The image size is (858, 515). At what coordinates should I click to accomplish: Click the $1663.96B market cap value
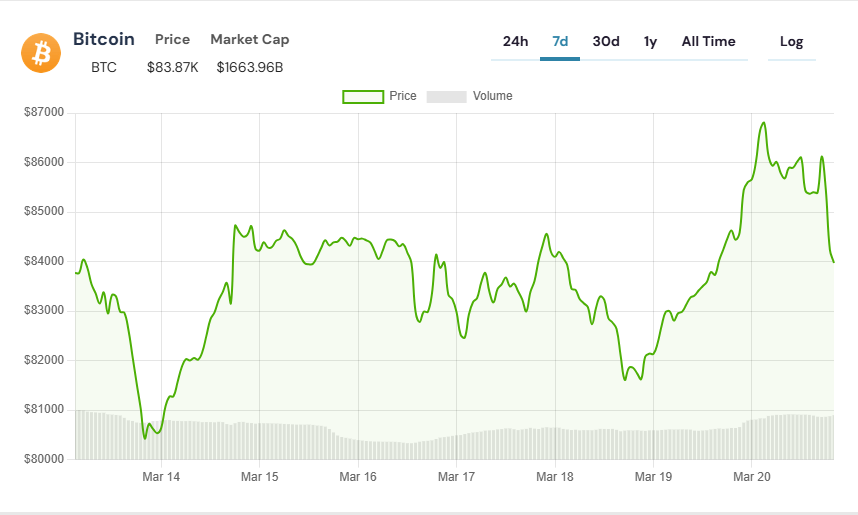click(250, 67)
